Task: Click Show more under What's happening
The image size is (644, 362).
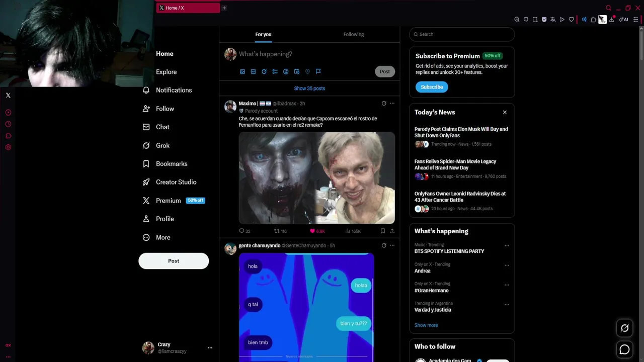Action: click(426, 325)
